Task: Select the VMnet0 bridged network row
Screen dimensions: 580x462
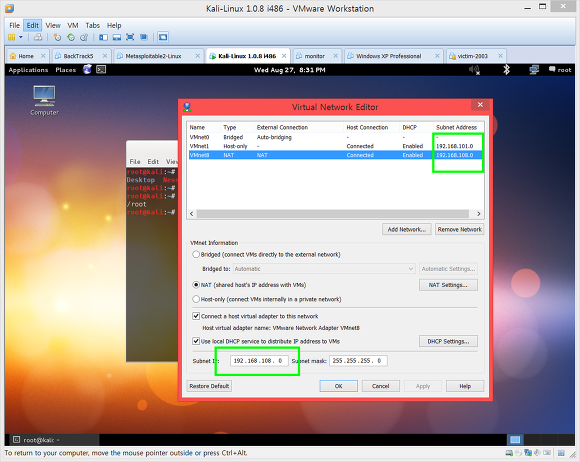Action: [x=335, y=137]
